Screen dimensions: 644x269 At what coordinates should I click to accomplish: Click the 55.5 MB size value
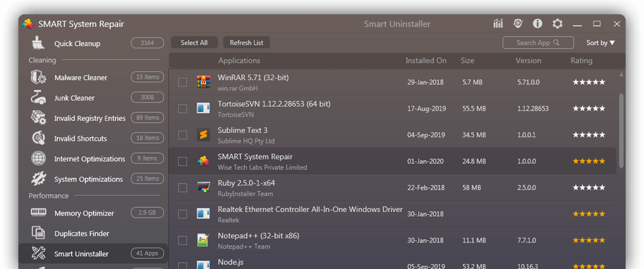pyautogui.click(x=474, y=109)
